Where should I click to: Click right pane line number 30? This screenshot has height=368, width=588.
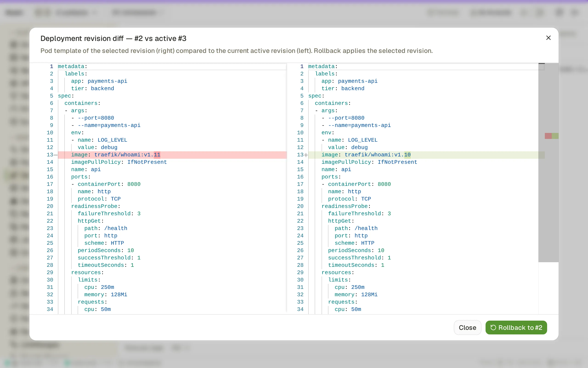click(300, 280)
